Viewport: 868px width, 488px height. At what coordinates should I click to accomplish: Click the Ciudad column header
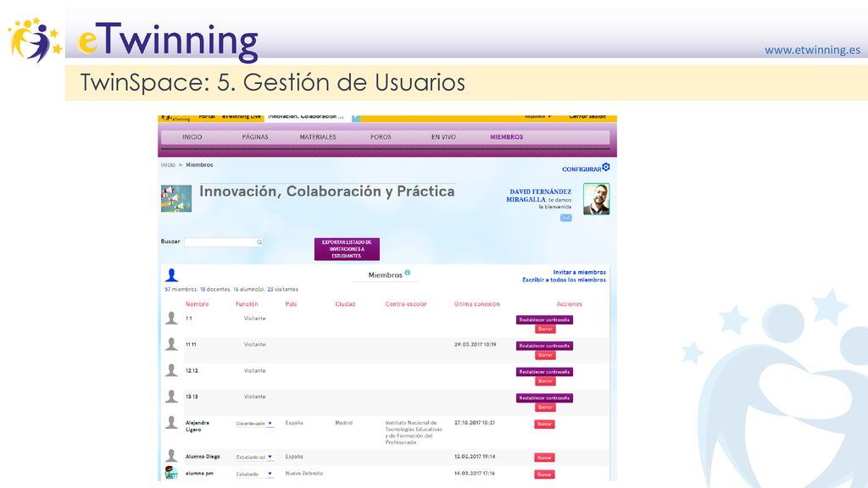[x=345, y=304]
